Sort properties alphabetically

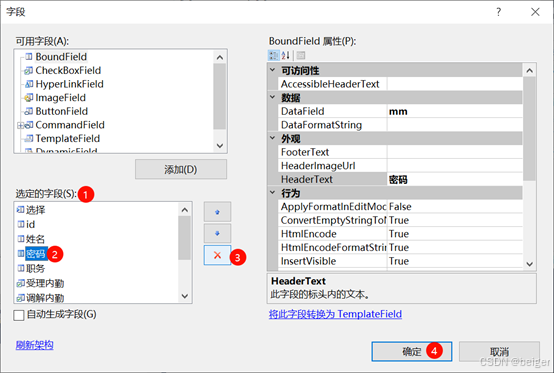(x=285, y=55)
